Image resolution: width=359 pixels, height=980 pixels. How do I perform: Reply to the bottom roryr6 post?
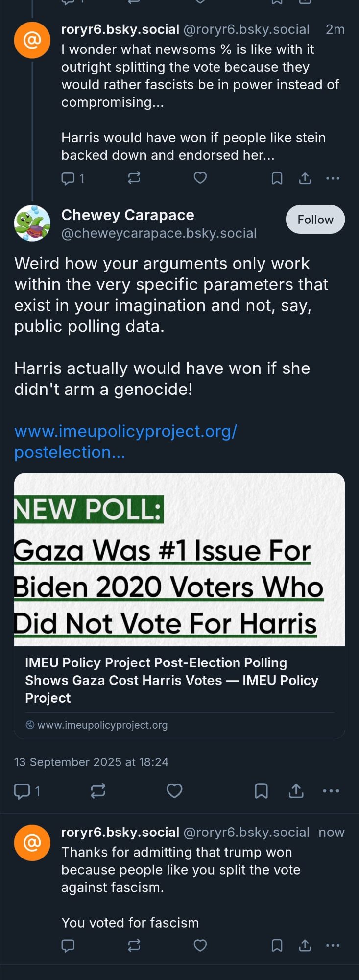coord(68,946)
